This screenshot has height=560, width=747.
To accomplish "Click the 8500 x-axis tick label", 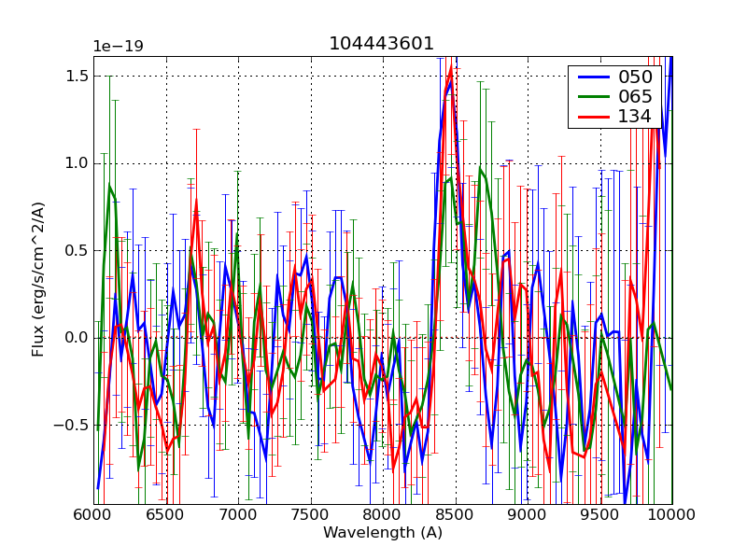I will click(x=455, y=514).
